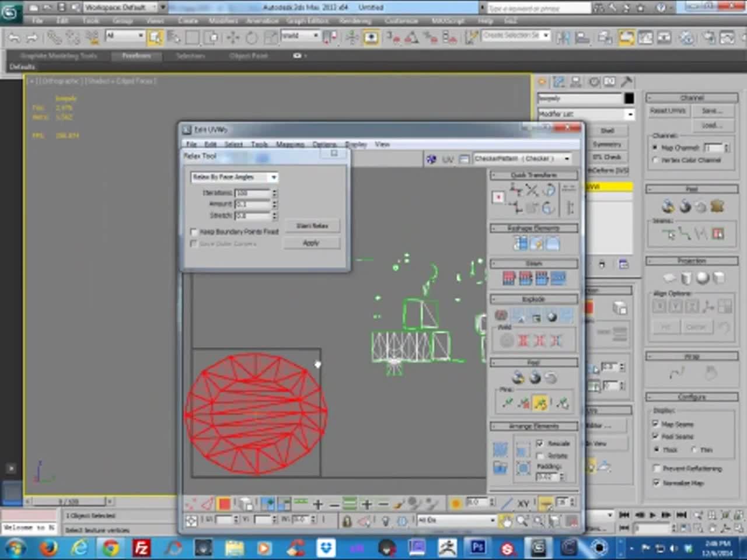Click Select Object tool in main toolbar
The image size is (747, 560).
pyautogui.click(x=155, y=37)
